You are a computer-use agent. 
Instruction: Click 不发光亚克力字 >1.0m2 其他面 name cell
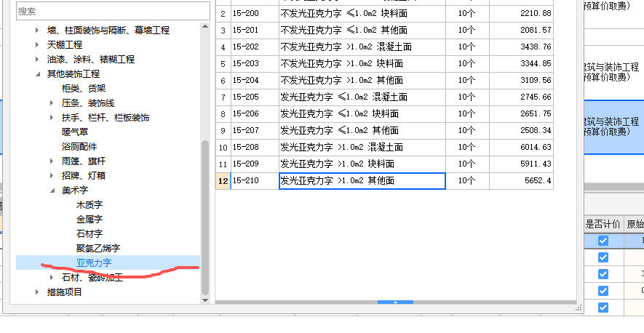coord(362,81)
